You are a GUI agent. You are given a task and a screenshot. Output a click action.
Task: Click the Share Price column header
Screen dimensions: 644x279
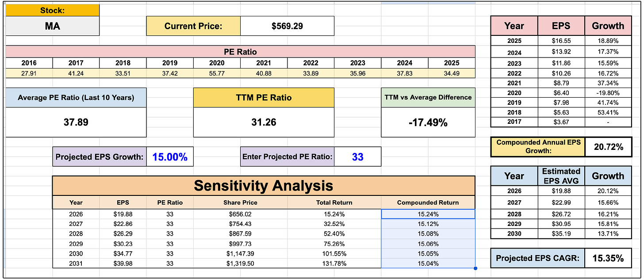tap(240, 203)
